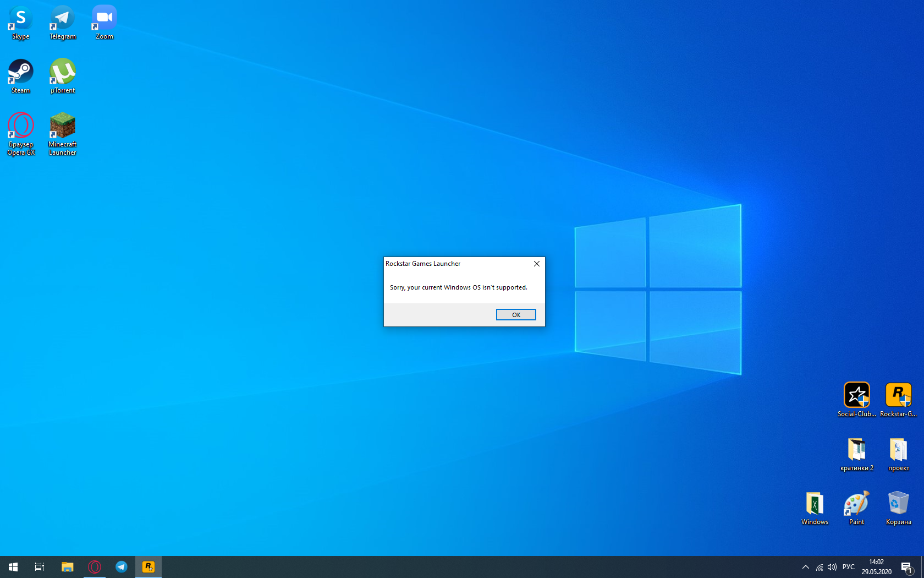The image size is (924, 578).
Task: Select the Paint shortcut on desktop
Action: [856, 508]
